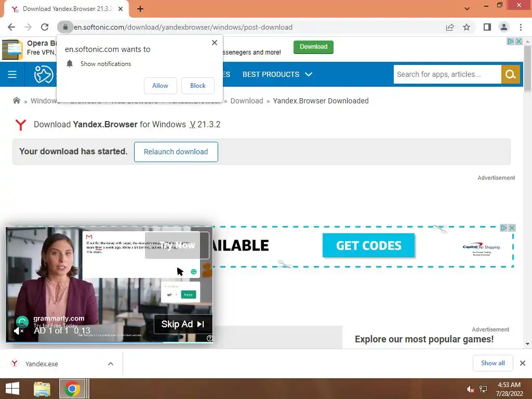Focus the Search for apps field
532x399 pixels.
[447, 74]
